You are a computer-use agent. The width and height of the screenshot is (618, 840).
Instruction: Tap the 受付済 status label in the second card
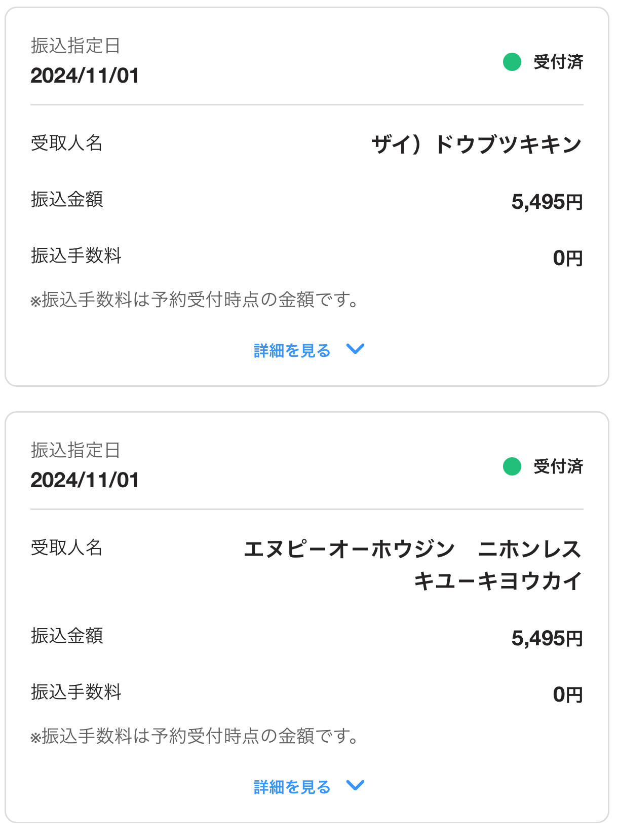pyautogui.click(x=558, y=466)
